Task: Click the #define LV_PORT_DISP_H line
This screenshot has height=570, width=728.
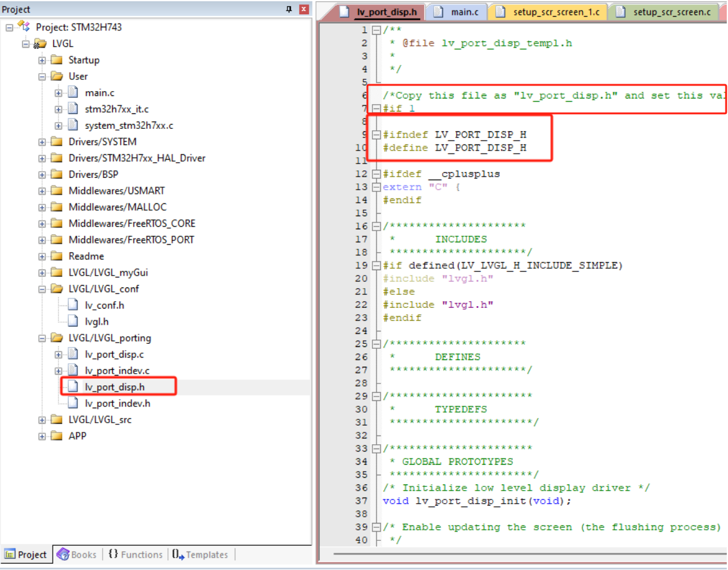Action: pyautogui.click(x=455, y=148)
